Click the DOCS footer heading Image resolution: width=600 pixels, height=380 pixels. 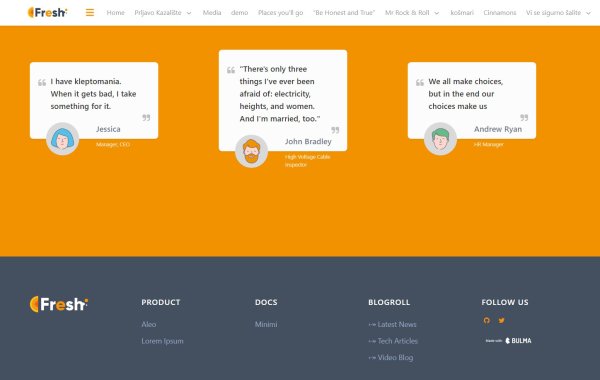click(x=266, y=302)
